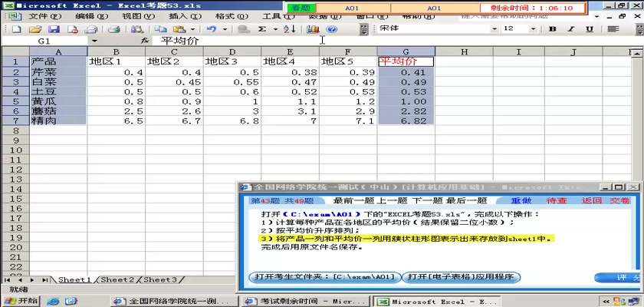Open the 编辑 (Edit) menu

click(91, 16)
